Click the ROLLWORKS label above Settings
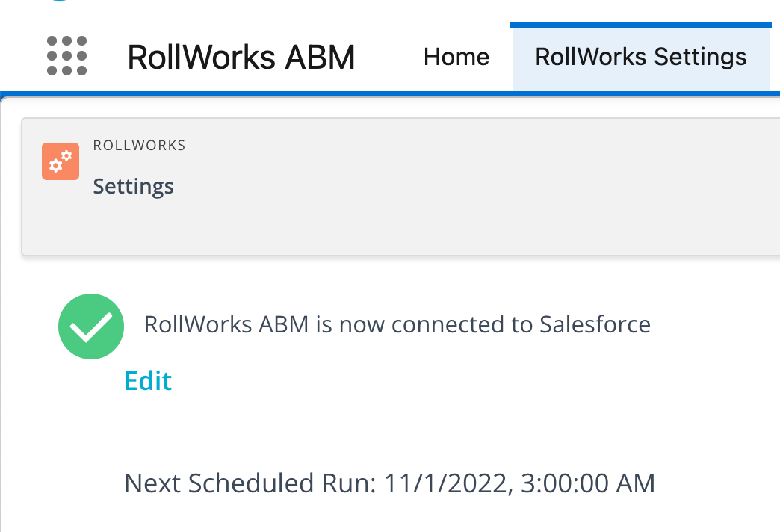 (139, 145)
